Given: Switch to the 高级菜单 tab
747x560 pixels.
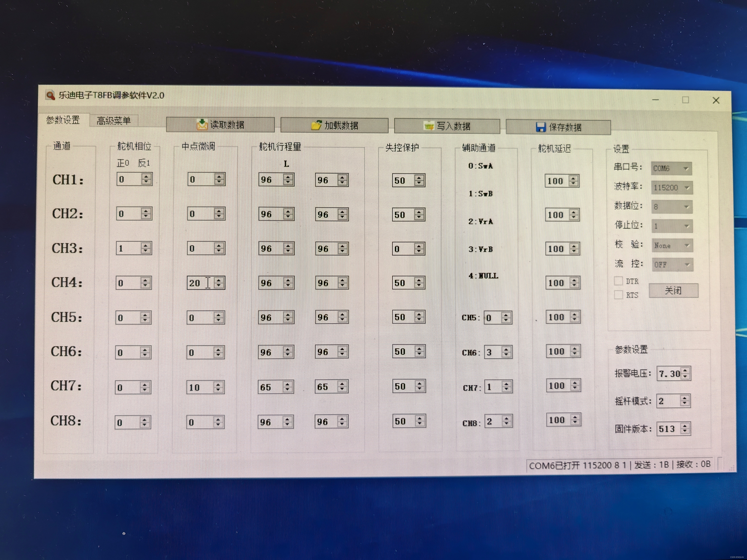Looking at the screenshot, I should click(x=113, y=121).
